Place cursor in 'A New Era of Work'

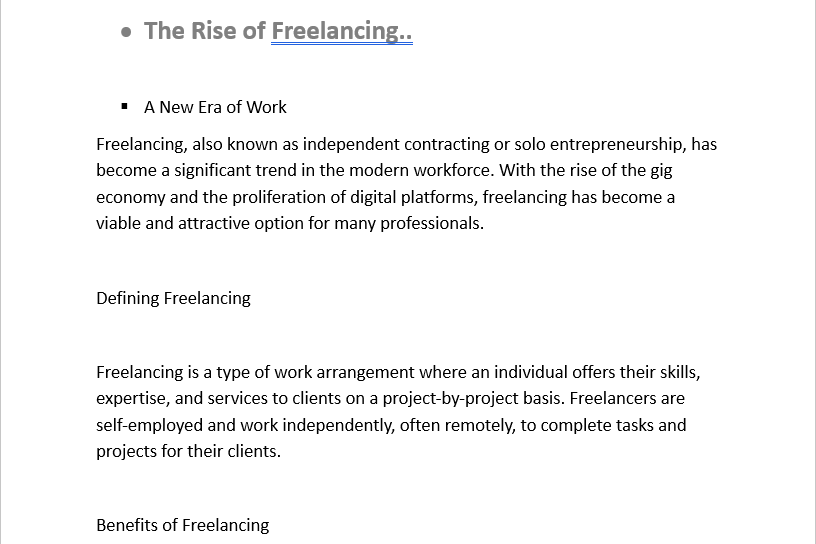pyautogui.click(x=215, y=107)
